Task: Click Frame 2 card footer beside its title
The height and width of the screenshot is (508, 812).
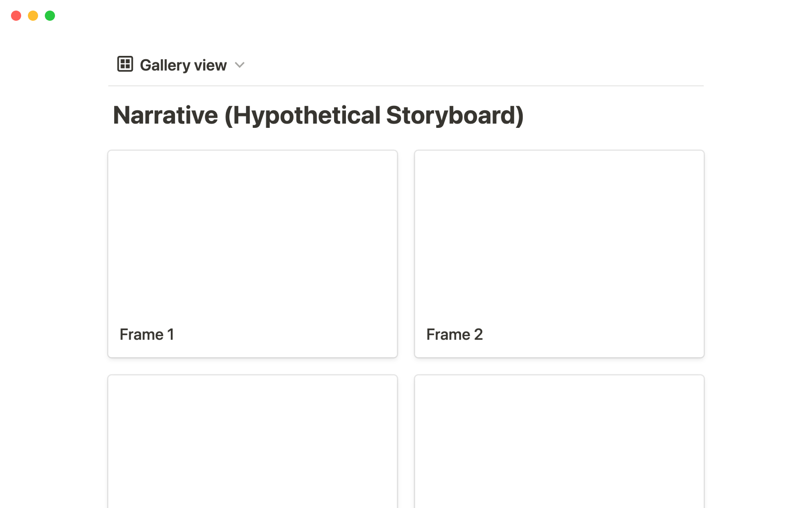Action: click(x=592, y=334)
